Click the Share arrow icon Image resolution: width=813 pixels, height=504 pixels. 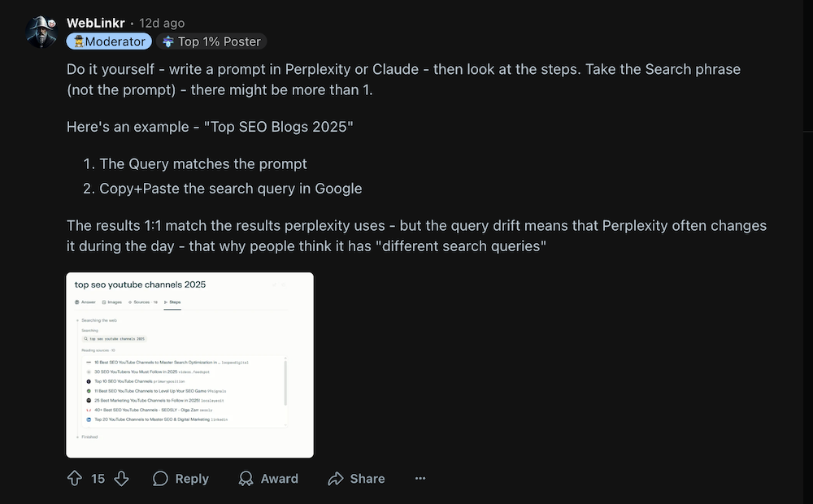(336, 479)
